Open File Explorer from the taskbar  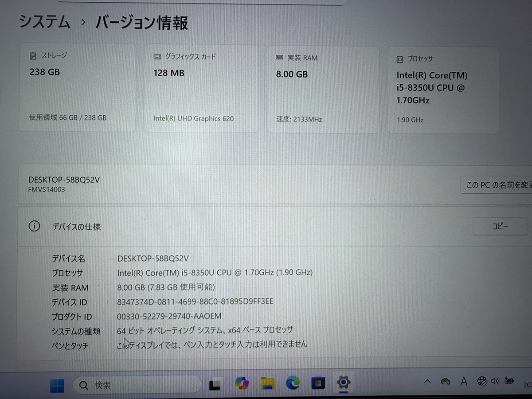click(x=267, y=383)
